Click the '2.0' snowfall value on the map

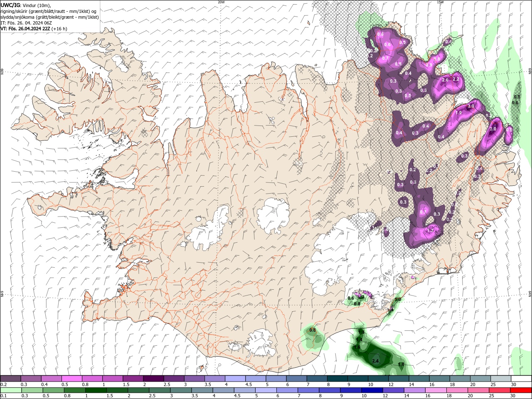coord(445,80)
